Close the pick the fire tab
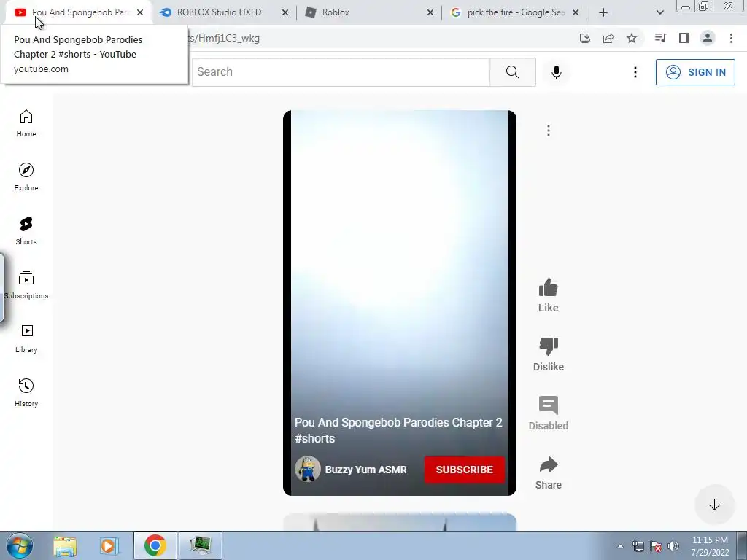Screen dimensions: 747x560 [x=576, y=12]
